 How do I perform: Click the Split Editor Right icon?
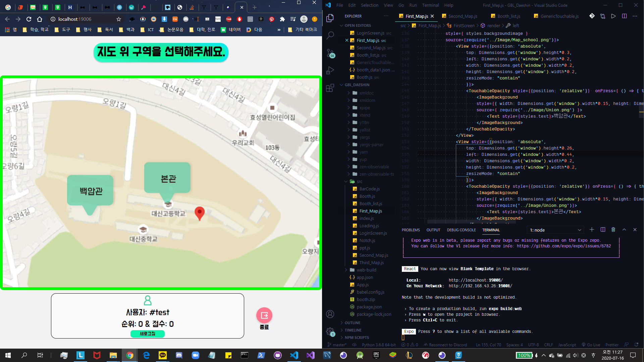coord(624,16)
